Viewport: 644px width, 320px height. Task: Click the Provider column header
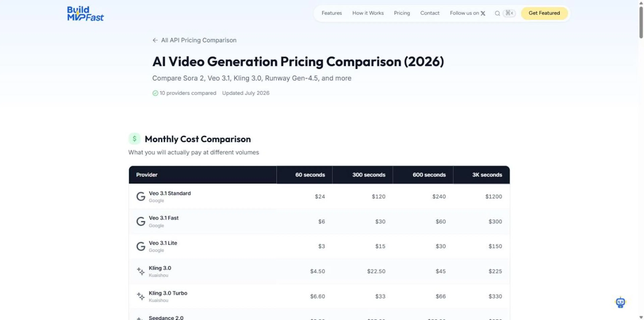[x=202, y=175]
